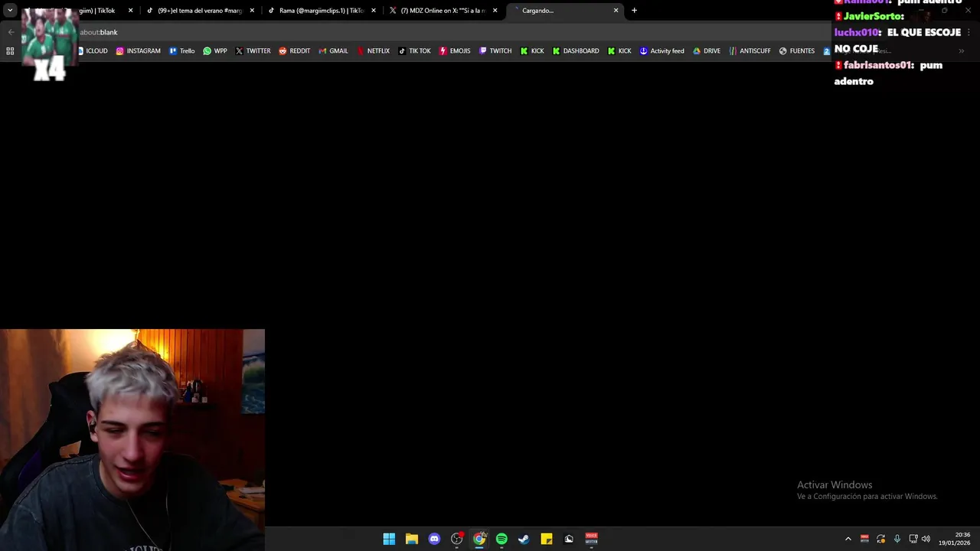Open the INSTAGRAM bookmark

(138, 51)
